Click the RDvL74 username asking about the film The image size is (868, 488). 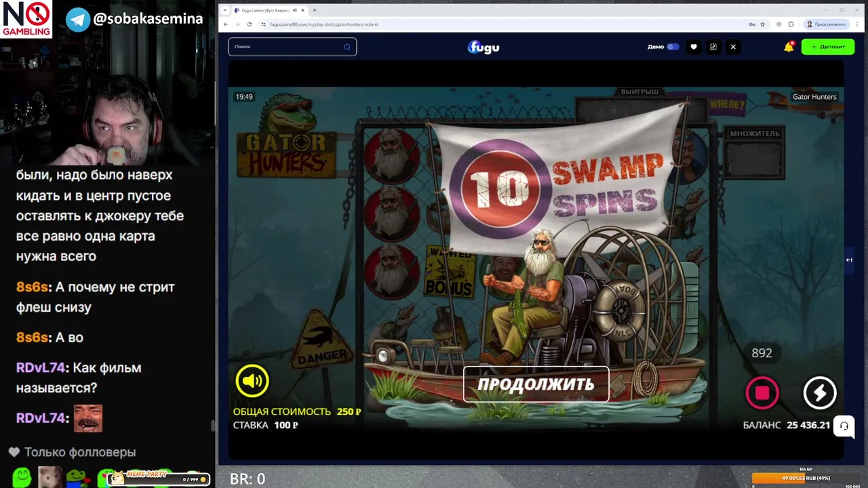[41, 368]
